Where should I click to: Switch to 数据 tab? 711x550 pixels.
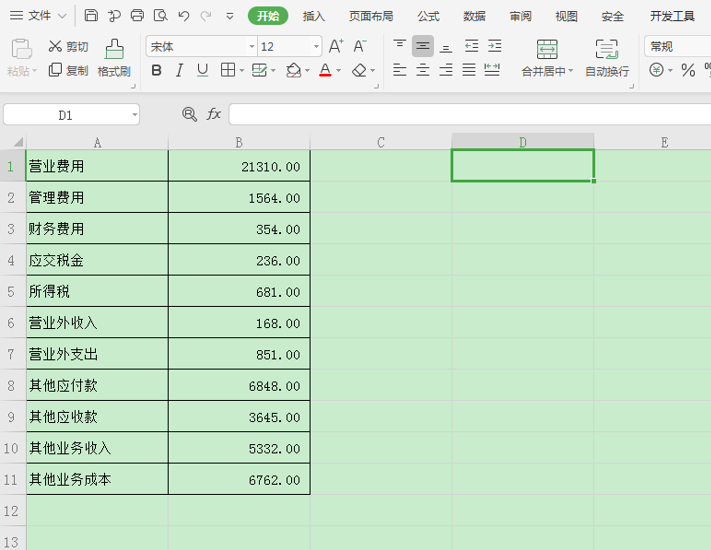tap(474, 16)
